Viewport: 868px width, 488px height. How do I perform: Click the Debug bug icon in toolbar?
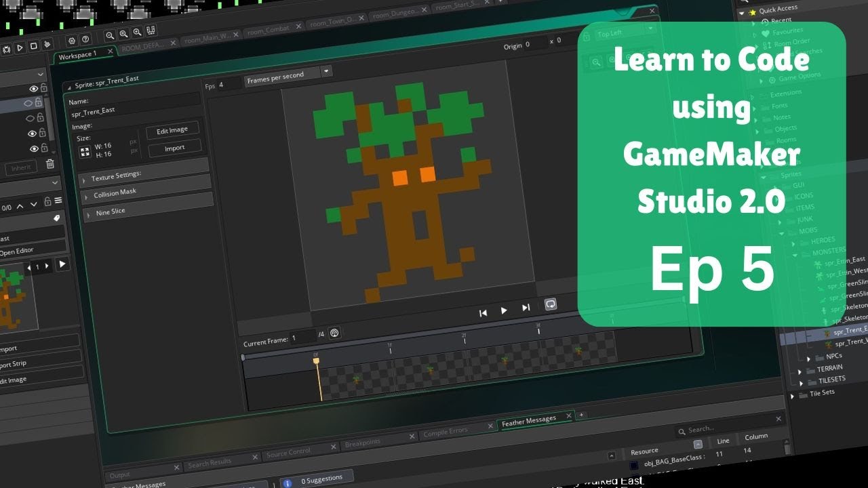(x=6, y=48)
